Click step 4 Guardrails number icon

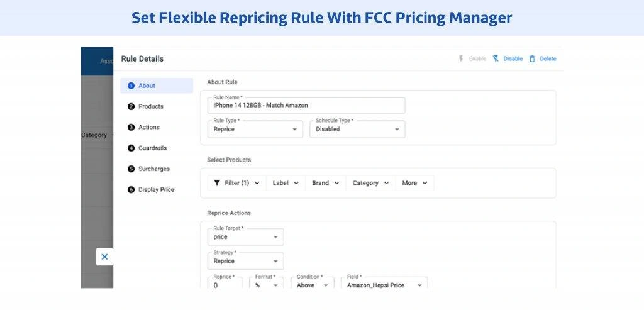coord(131,148)
